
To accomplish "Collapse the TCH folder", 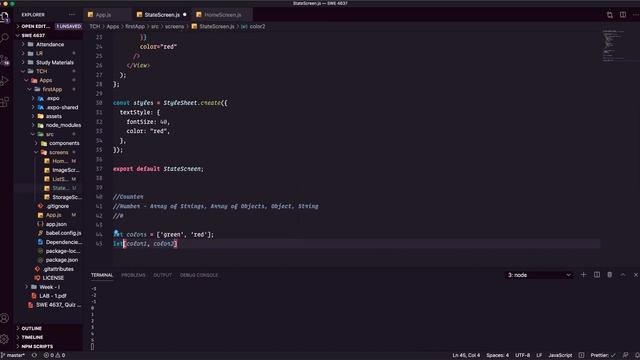I will click(49, 71).
